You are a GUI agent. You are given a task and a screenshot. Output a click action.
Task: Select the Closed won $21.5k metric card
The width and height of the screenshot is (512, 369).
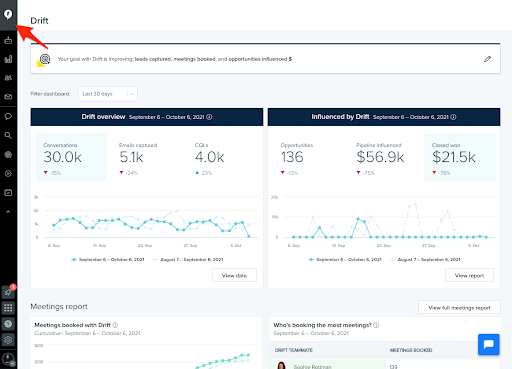pos(460,157)
